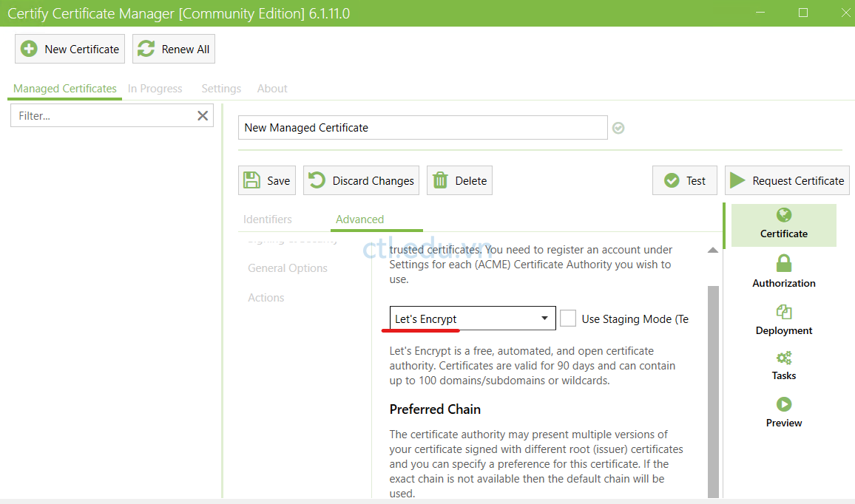Enable the Use Staging Mode checkbox
855x504 pixels.
point(568,318)
